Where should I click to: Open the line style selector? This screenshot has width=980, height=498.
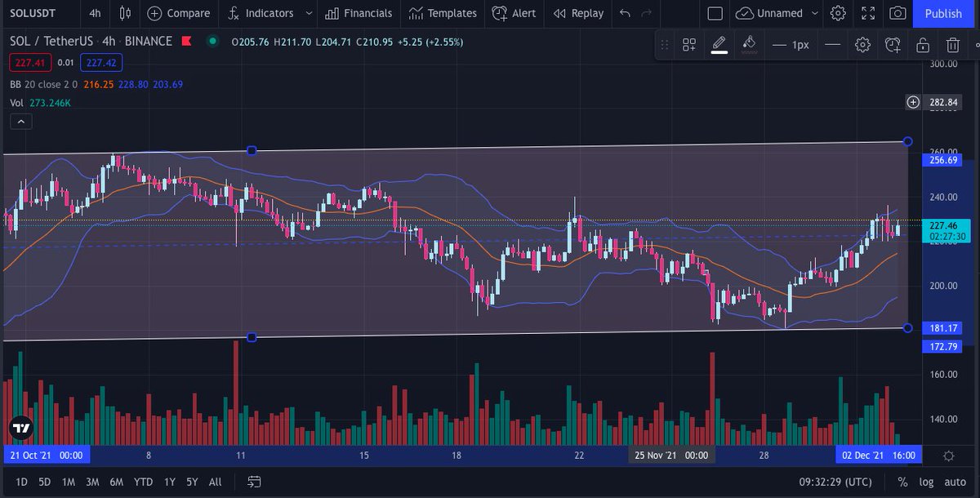coord(832,45)
